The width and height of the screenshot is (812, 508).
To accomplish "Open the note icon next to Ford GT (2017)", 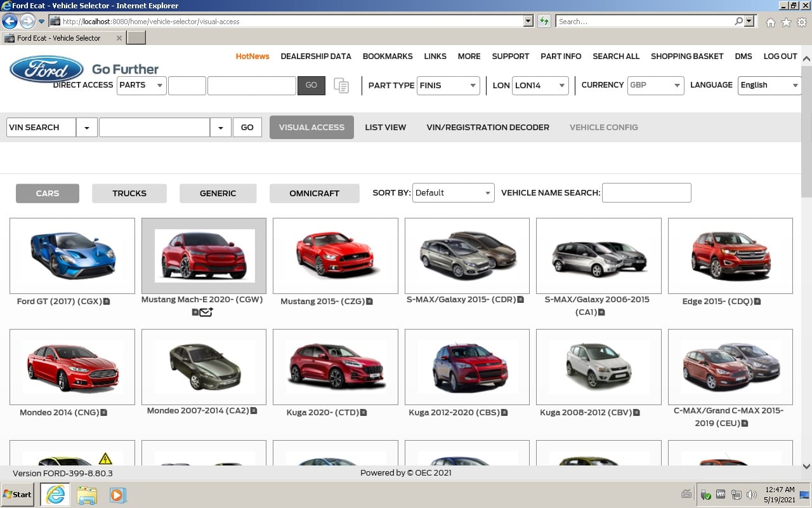I will (x=107, y=302).
